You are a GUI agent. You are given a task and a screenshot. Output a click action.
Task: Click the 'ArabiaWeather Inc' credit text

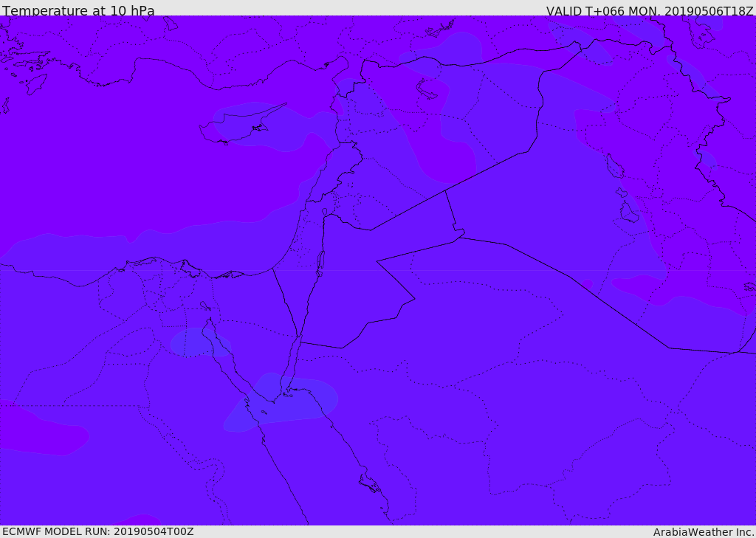click(703, 532)
